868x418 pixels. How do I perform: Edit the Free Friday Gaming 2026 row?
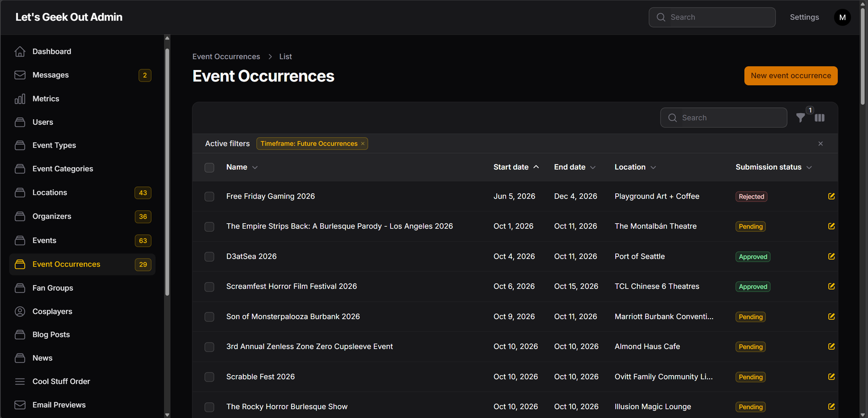coord(831,197)
